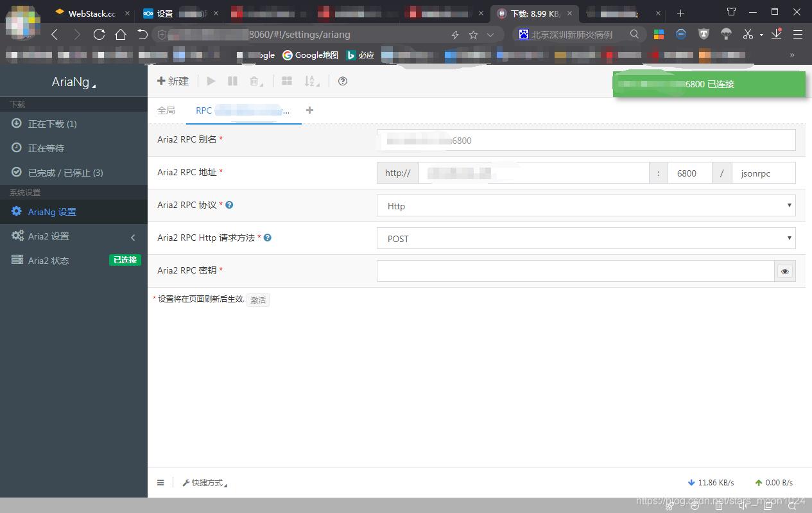
Task: Start the selected download with play icon
Action: (x=211, y=81)
